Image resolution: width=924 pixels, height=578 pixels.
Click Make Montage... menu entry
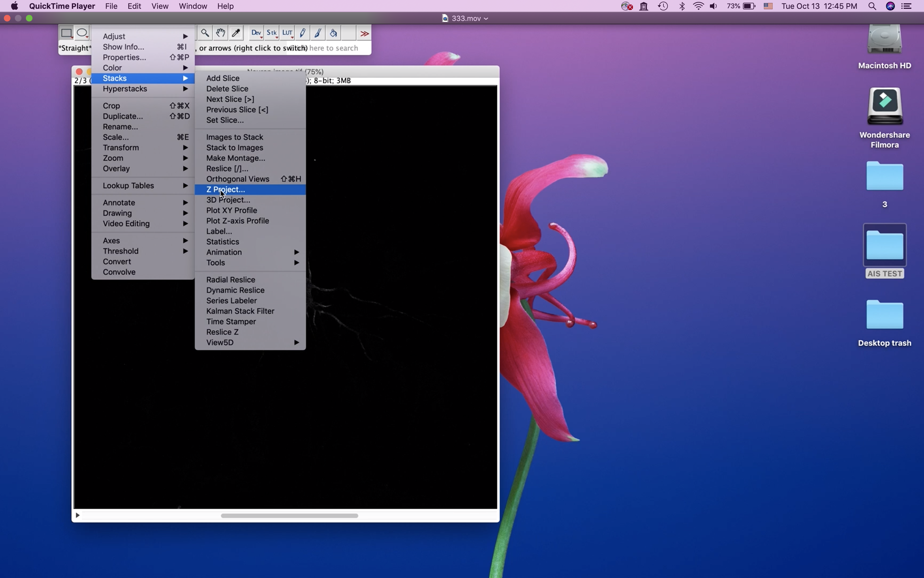tap(235, 158)
